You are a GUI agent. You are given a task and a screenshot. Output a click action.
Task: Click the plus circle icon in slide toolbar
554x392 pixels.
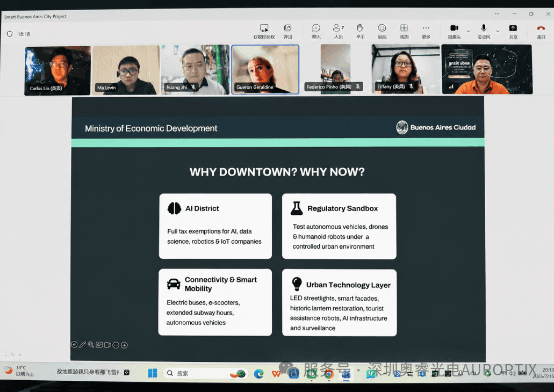[x=124, y=345]
